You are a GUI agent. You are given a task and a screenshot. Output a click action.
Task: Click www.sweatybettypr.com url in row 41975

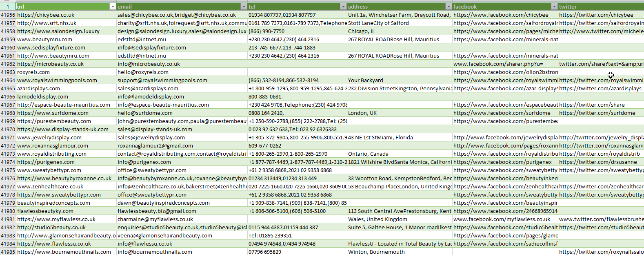click(x=66, y=170)
